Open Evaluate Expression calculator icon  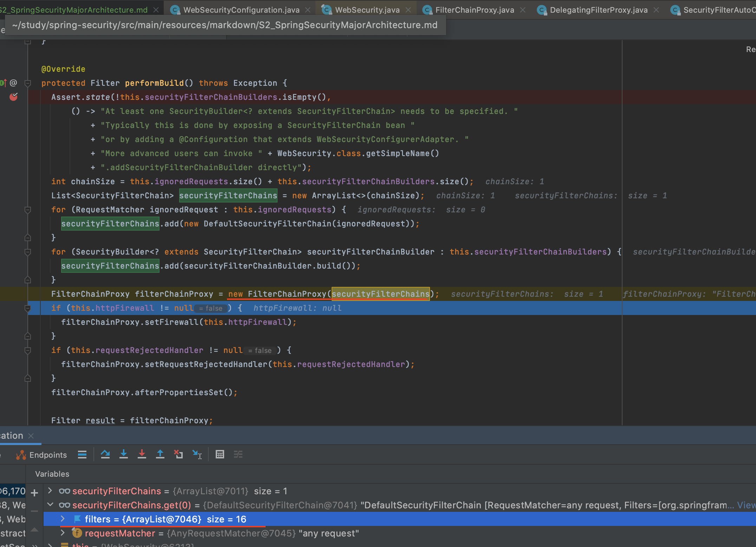click(x=220, y=454)
